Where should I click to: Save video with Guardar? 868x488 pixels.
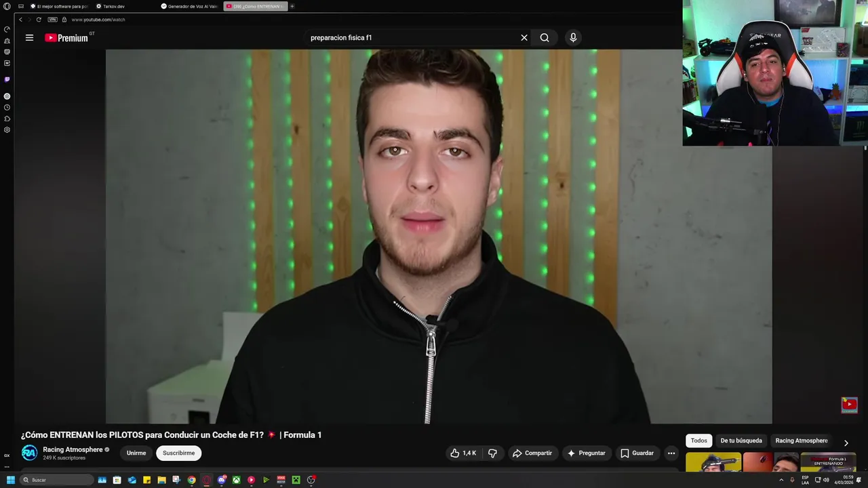(637, 453)
